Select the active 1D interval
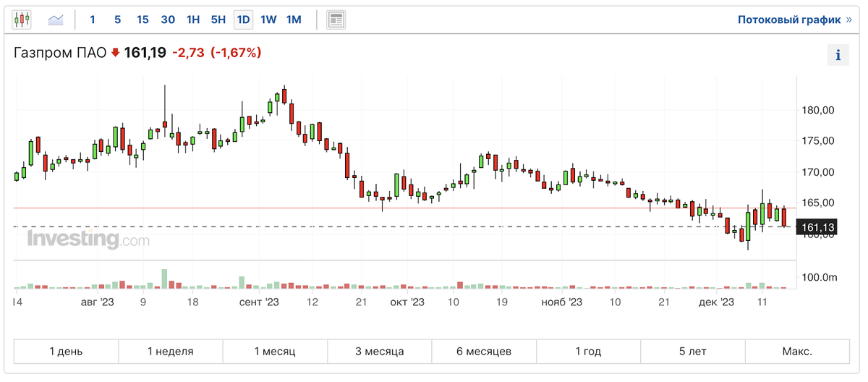This screenshot has width=868, height=382. 243,20
